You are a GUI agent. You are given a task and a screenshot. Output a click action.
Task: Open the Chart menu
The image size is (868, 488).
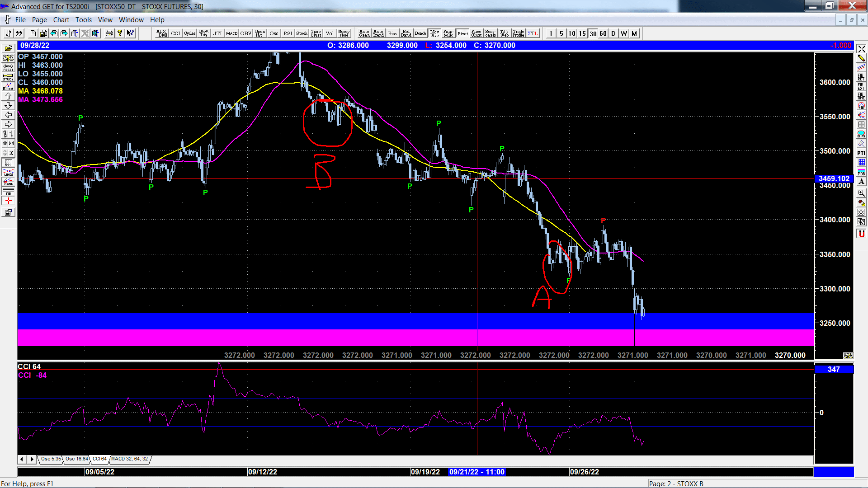pyautogui.click(x=61, y=20)
